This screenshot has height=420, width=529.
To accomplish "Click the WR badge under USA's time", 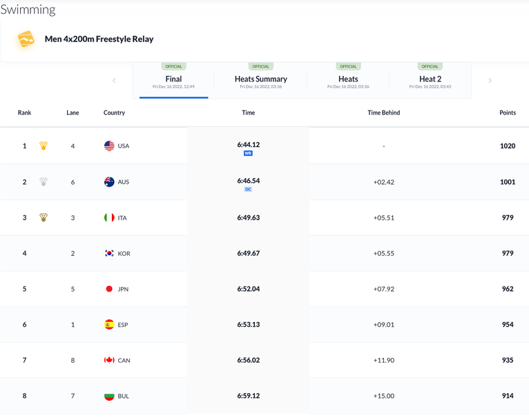I will pyautogui.click(x=248, y=153).
